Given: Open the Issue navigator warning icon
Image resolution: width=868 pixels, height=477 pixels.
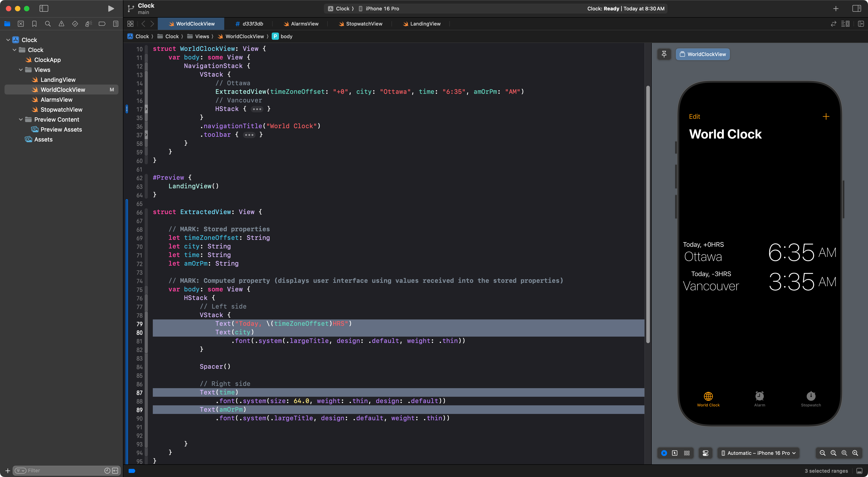Looking at the screenshot, I should click(61, 24).
